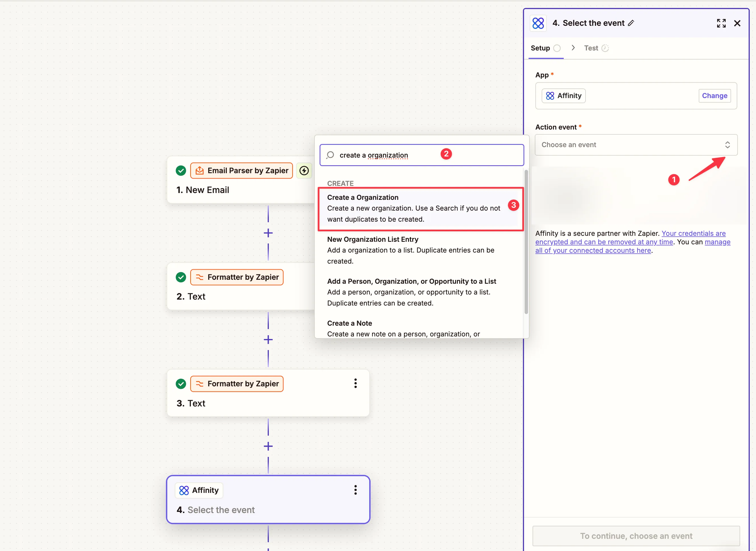Add step after step 2 with plus
Image resolution: width=756 pixels, height=551 pixels.
[x=268, y=340]
